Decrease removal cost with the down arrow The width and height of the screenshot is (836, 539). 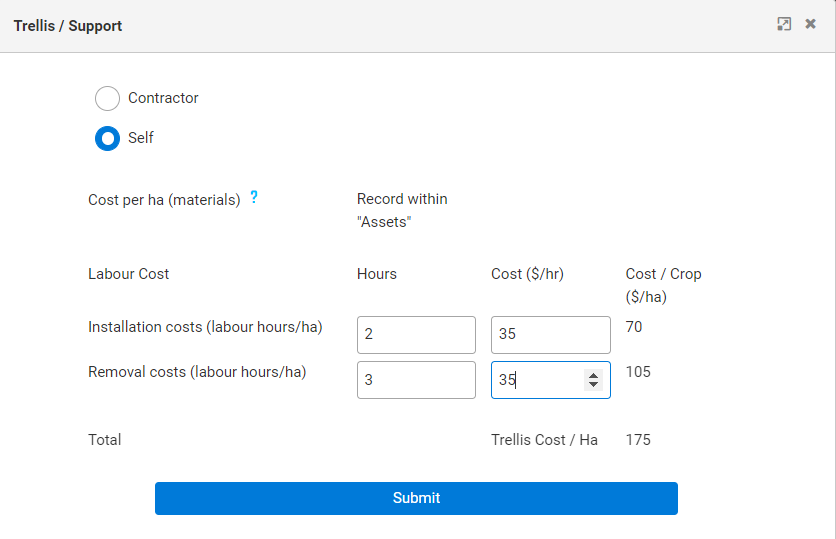click(593, 385)
